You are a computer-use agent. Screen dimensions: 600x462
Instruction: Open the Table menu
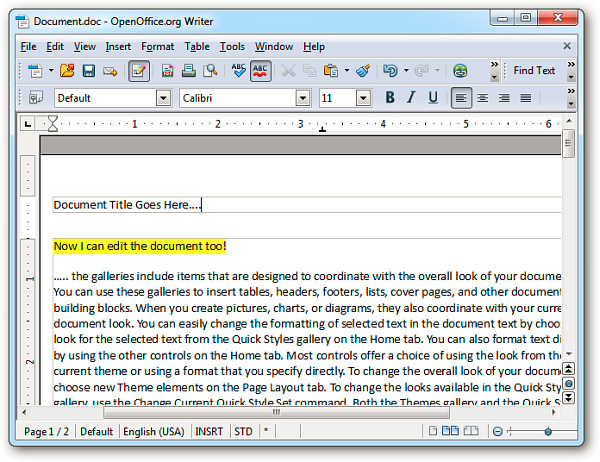(197, 46)
